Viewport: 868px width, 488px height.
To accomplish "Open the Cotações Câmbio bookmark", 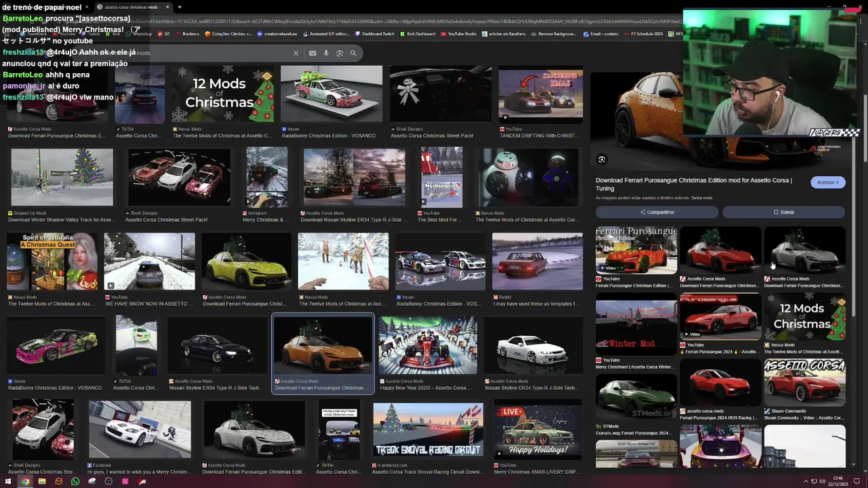I will tap(229, 34).
